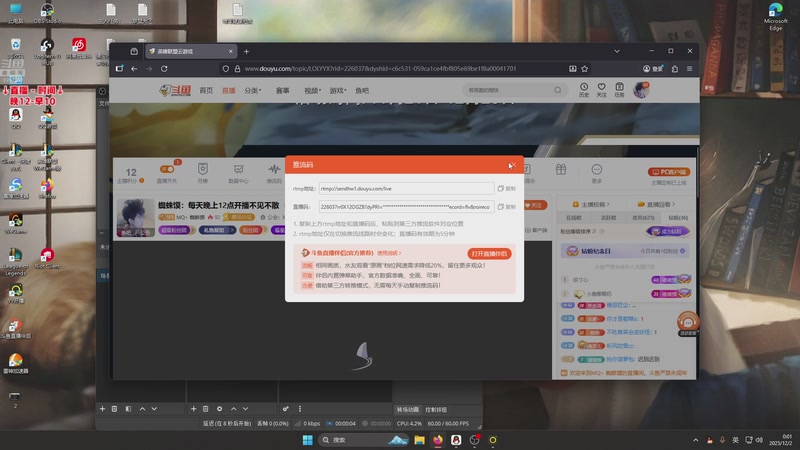The image size is (800, 450).
Task: Open the 主播定制已上线 link
Action: [x=669, y=183]
